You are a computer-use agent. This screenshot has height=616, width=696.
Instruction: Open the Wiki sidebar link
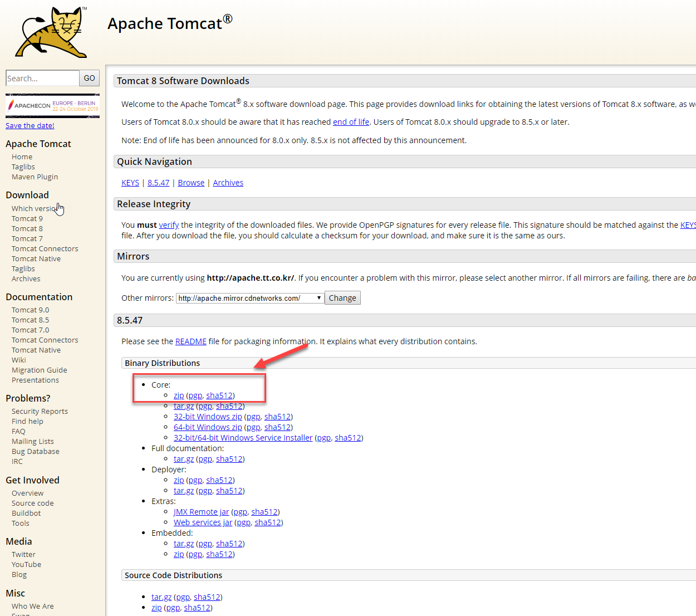(x=19, y=360)
